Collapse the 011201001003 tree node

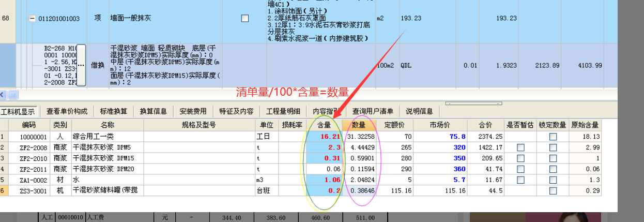[32, 19]
